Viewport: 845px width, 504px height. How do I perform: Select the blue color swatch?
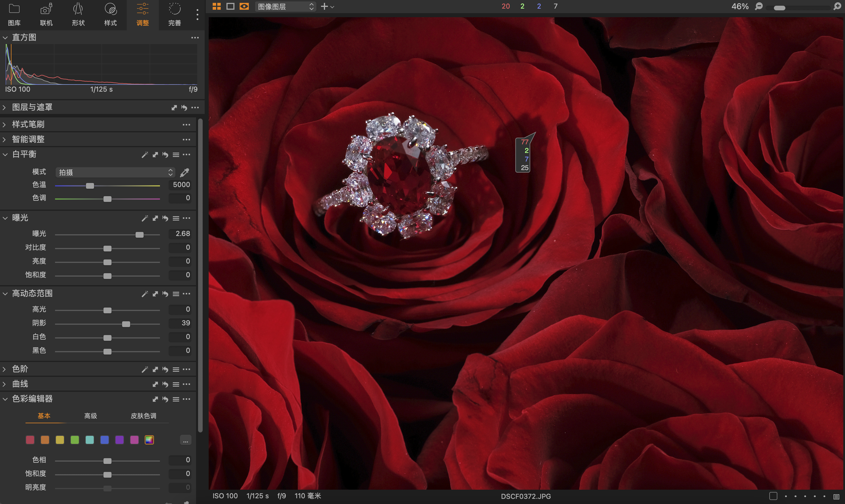point(105,440)
